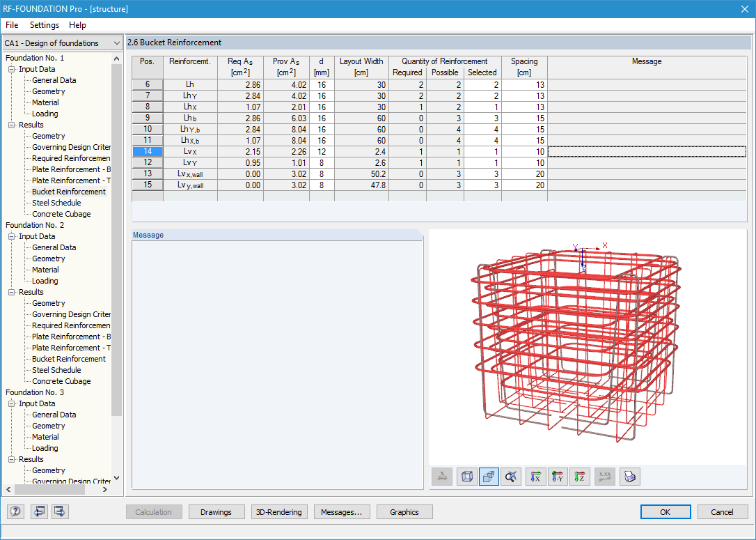
Task: Select table row position 15
Action: [x=148, y=185]
